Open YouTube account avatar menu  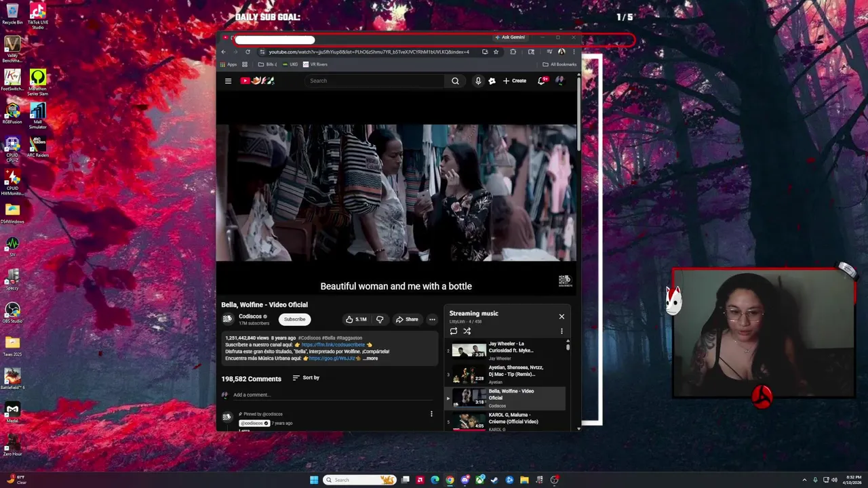point(559,81)
